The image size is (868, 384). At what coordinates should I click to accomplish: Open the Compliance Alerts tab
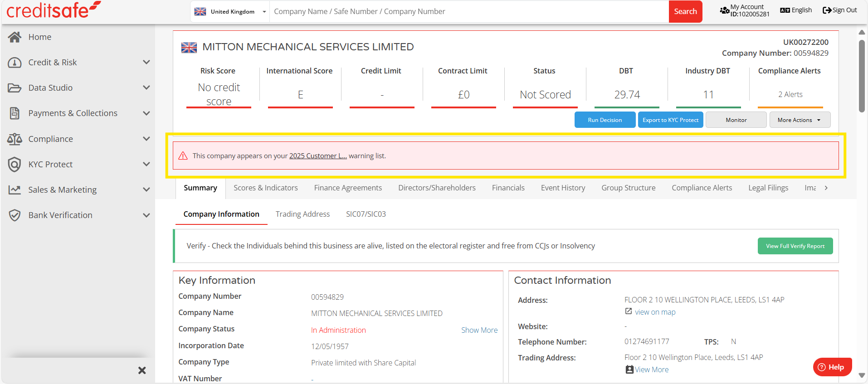click(x=702, y=188)
